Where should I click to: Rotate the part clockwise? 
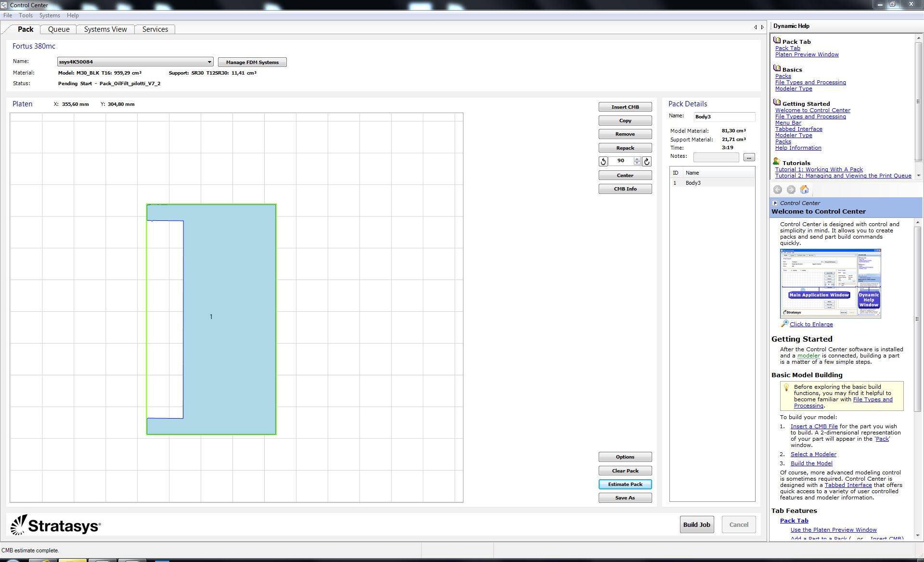coord(647,161)
